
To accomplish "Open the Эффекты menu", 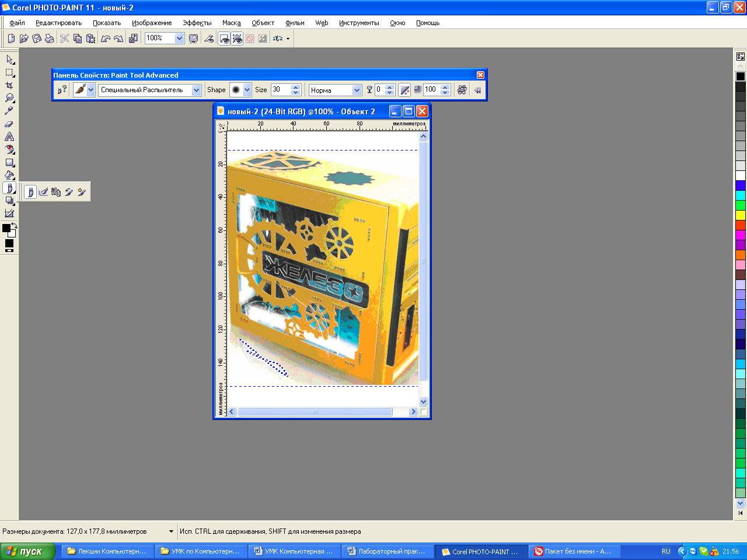I will click(197, 23).
